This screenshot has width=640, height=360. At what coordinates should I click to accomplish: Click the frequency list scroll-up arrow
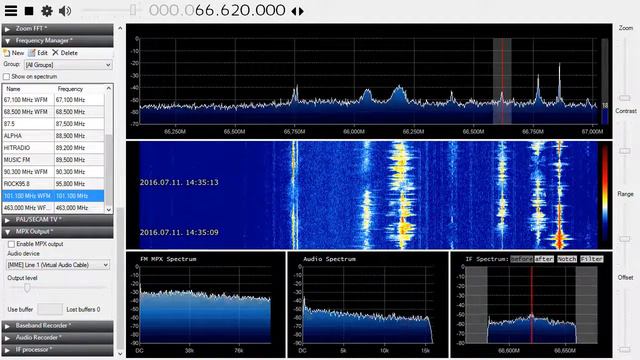[109, 89]
